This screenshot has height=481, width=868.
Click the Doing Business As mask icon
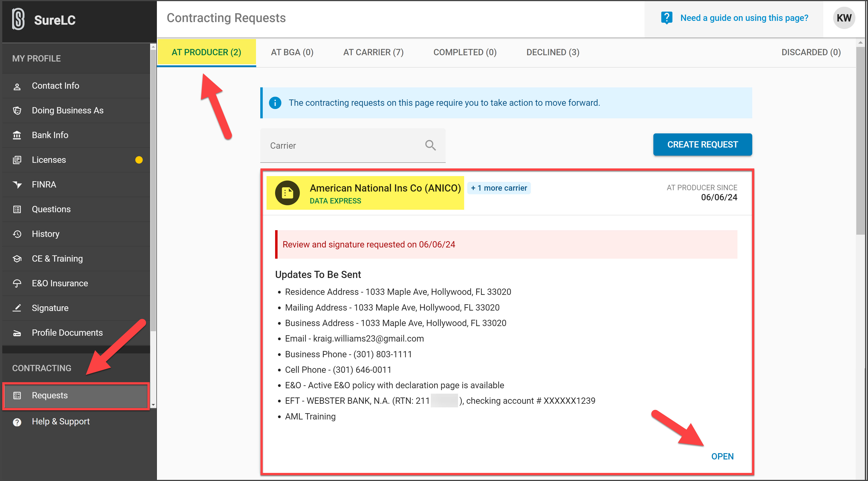(x=17, y=110)
